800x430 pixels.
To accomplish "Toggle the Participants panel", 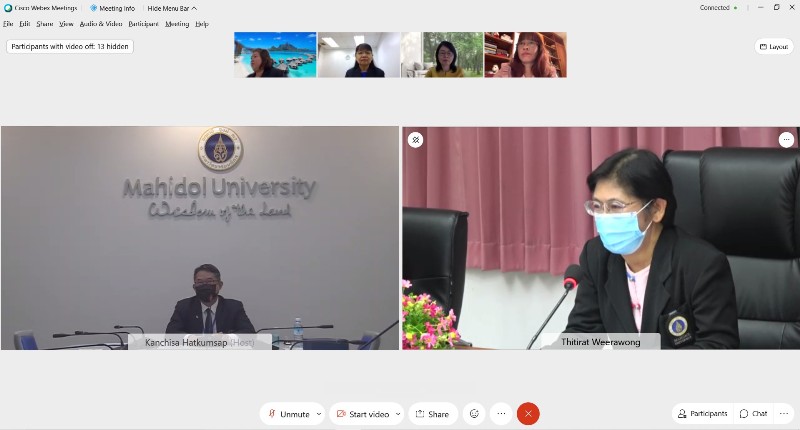I will (x=703, y=414).
